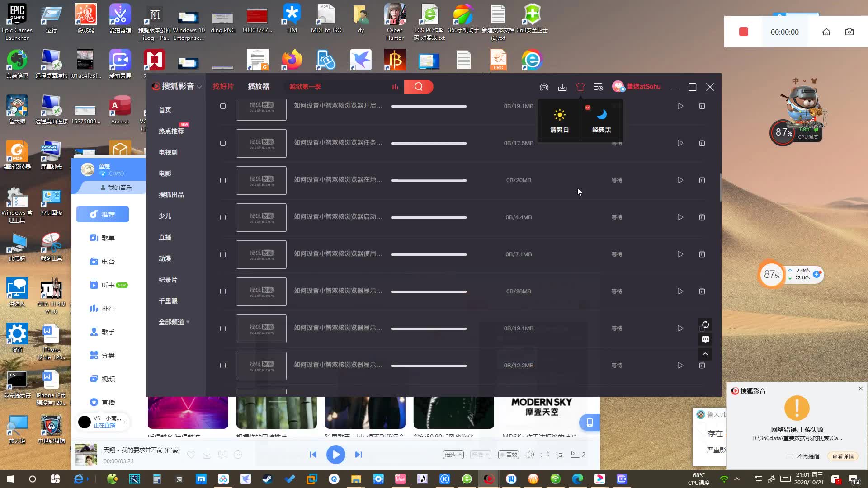Play the 0B/7.1MB download row
Screen dimensions: 868x488
(680, 254)
